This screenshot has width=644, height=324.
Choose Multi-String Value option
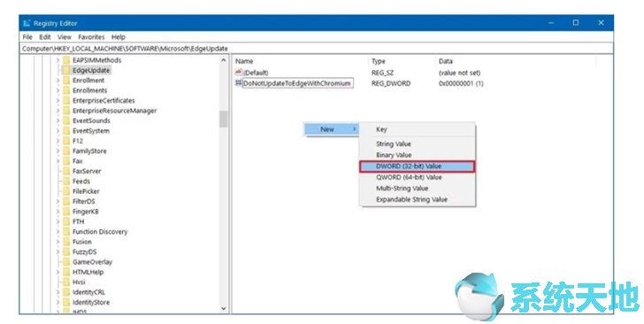pyautogui.click(x=402, y=189)
